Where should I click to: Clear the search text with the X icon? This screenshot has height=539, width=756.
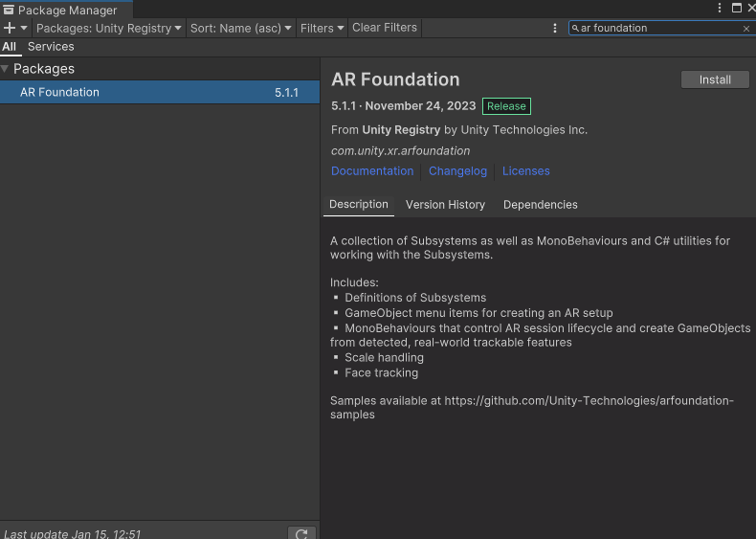pyautogui.click(x=745, y=29)
